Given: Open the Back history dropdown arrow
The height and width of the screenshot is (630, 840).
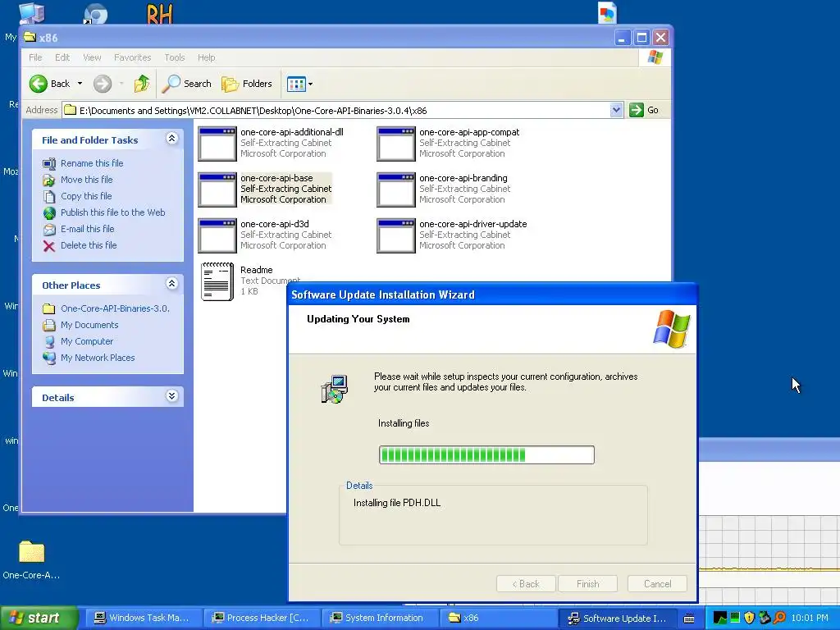Looking at the screenshot, I should point(80,84).
